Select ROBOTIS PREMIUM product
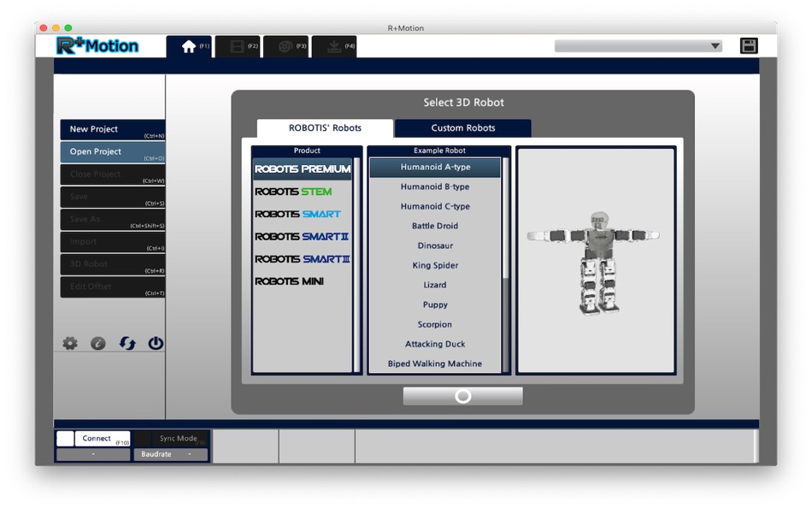The image size is (812, 508). pyautogui.click(x=303, y=169)
